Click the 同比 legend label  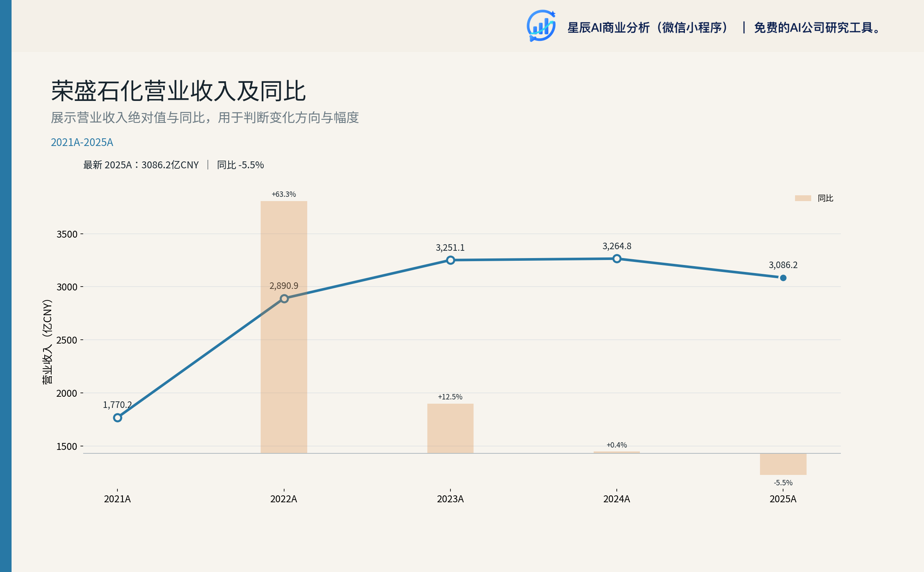point(825,198)
